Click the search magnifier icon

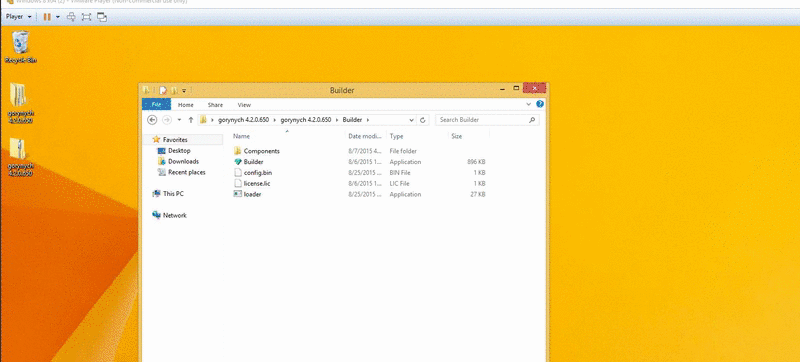(532, 120)
